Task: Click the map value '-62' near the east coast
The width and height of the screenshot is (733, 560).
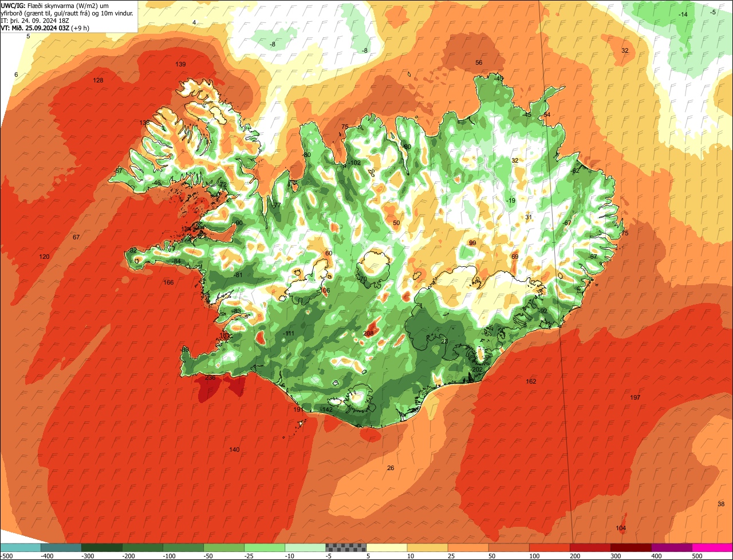Action: tap(575, 171)
